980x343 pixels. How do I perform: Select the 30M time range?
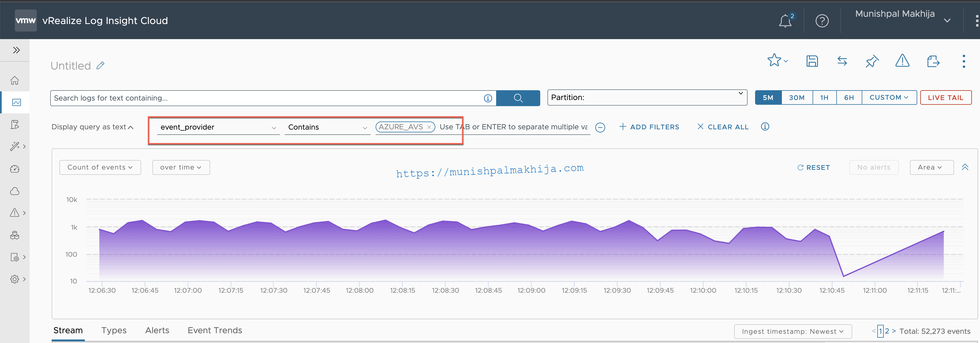click(797, 97)
